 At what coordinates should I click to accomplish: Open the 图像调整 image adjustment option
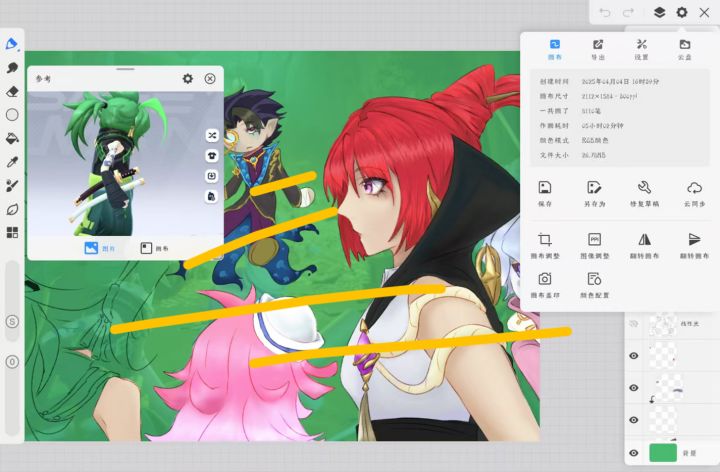pos(595,246)
